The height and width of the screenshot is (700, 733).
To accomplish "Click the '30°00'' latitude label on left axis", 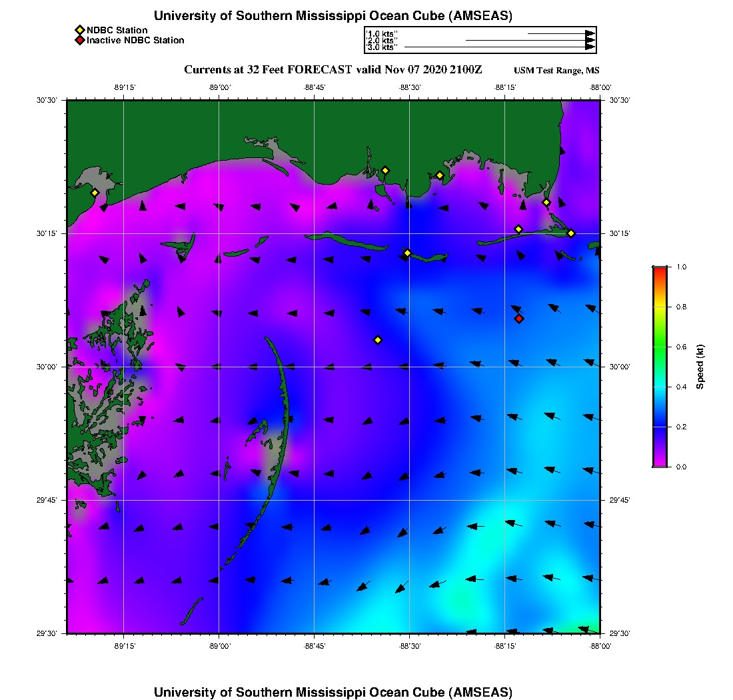I will point(46,367).
